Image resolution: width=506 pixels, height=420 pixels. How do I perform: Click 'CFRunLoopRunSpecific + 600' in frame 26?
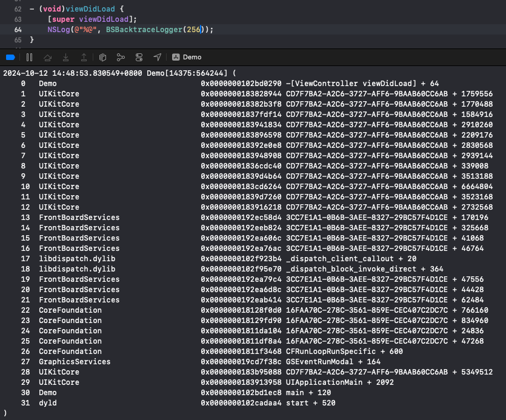click(x=344, y=352)
